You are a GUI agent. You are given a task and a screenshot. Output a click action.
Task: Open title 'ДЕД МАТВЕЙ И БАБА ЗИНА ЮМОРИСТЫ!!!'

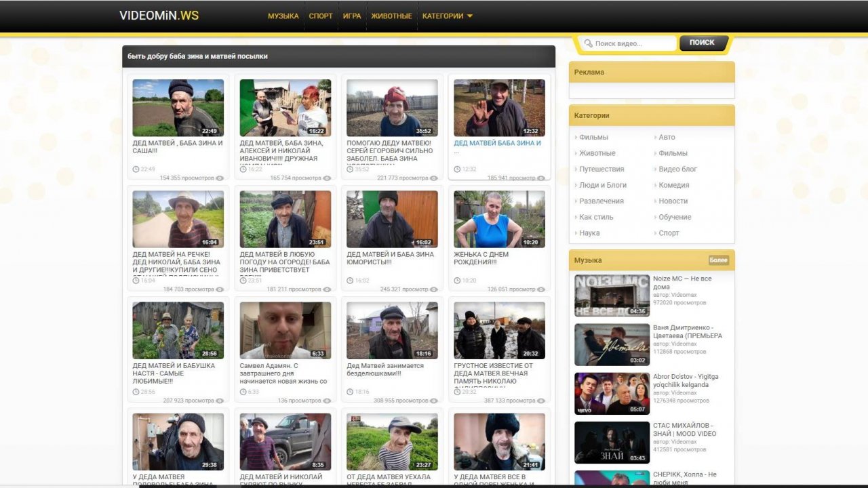click(390, 258)
